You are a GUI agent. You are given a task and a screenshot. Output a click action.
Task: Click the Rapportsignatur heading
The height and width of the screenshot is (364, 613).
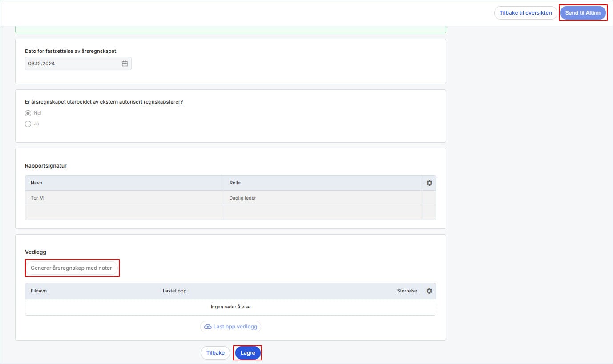point(46,166)
